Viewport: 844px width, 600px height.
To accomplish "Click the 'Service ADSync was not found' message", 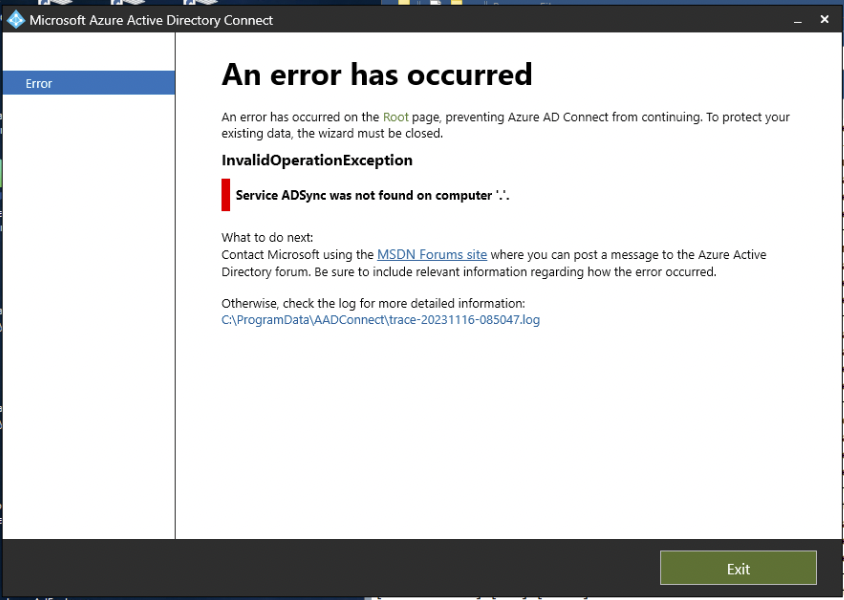I will (372, 195).
